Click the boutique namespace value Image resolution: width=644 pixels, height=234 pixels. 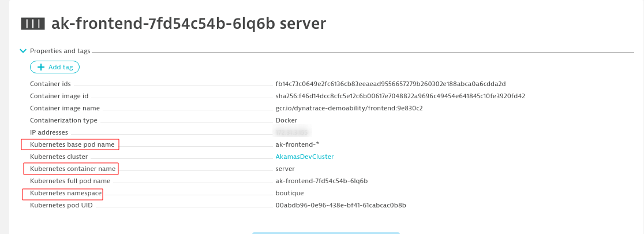pyautogui.click(x=290, y=193)
